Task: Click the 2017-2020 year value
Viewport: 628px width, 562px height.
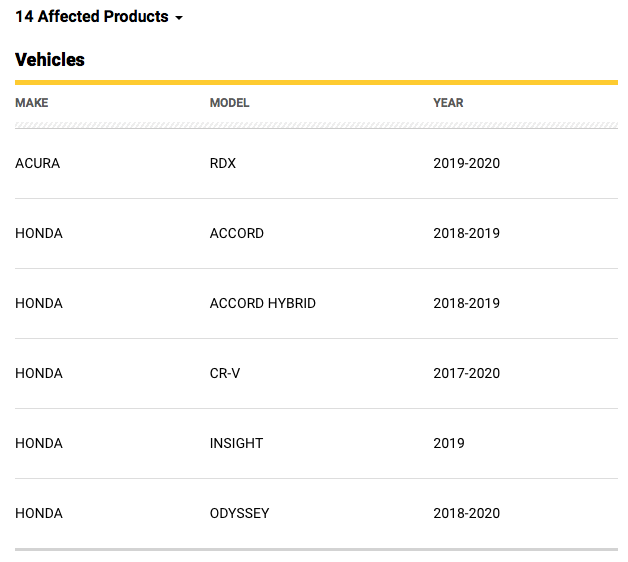Action: point(466,373)
